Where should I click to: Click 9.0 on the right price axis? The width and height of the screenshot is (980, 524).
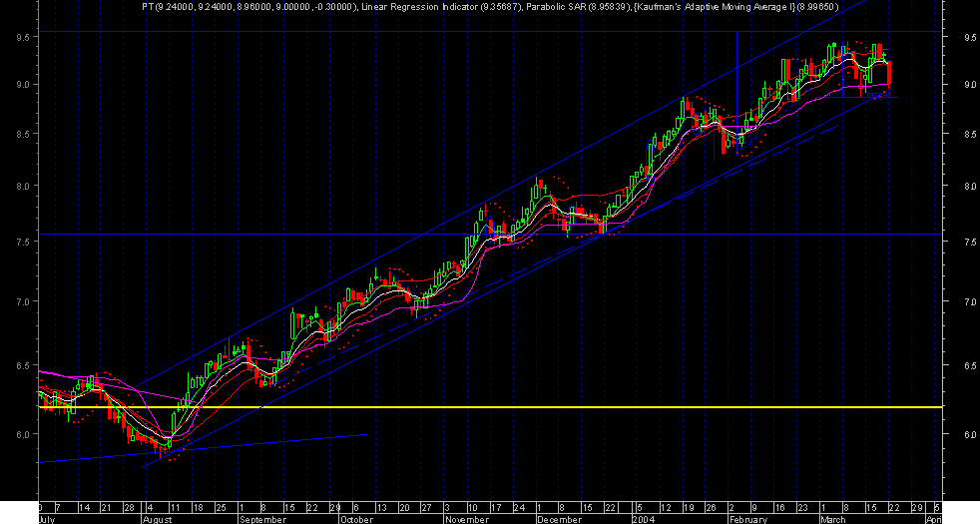[x=969, y=85]
